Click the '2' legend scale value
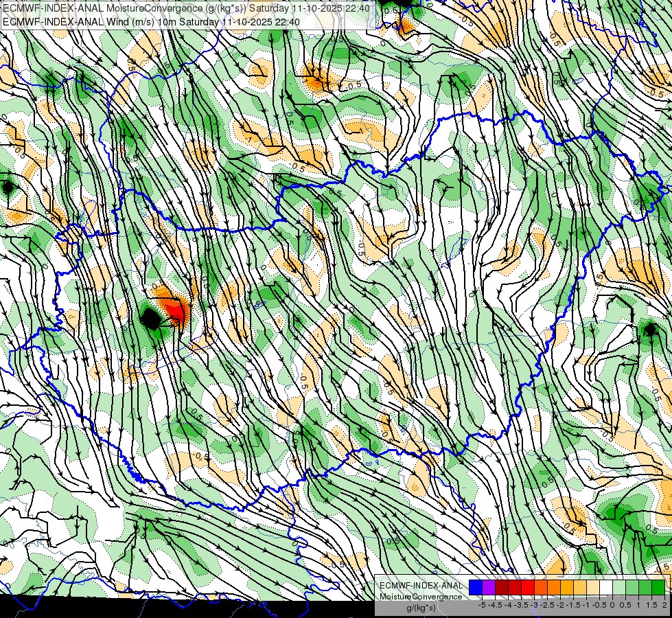Viewport: 672px width, 618px height. (x=664, y=605)
